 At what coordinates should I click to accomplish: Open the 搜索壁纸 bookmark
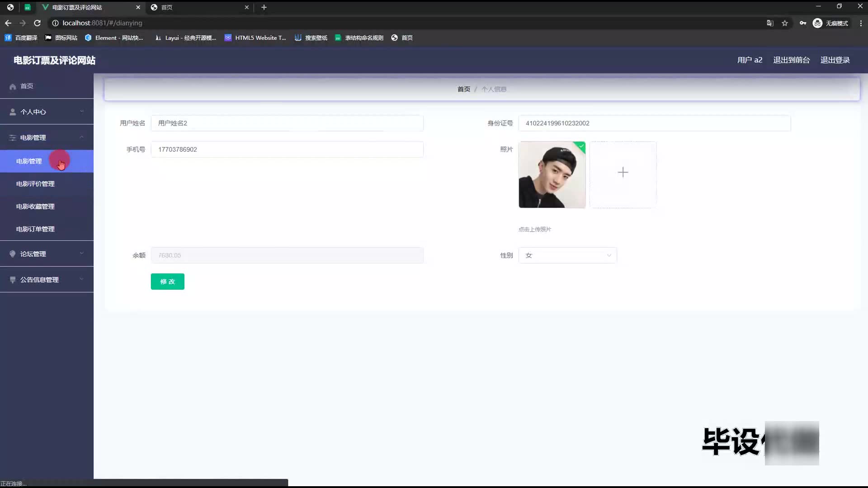pyautogui.click(x=311, y=38)
